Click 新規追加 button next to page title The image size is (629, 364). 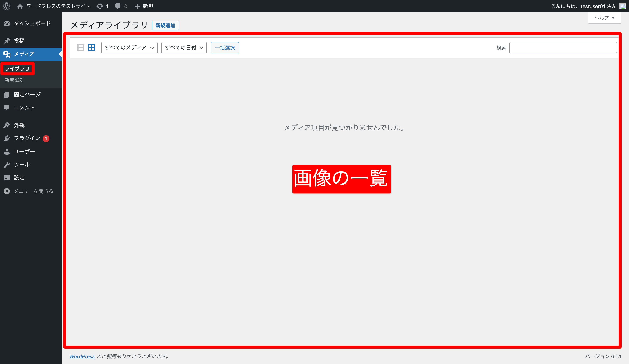coord(165,25)
